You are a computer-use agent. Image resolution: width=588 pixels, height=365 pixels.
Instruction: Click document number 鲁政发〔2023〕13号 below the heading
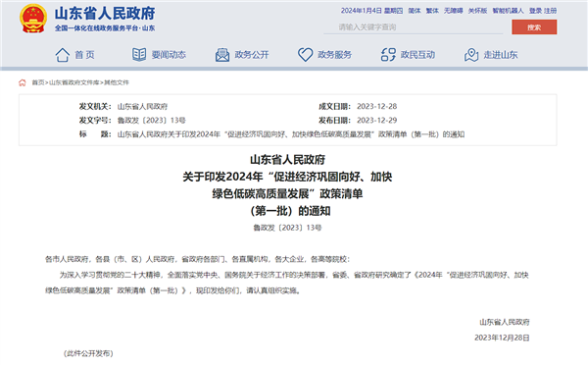[x=287, y=228]
